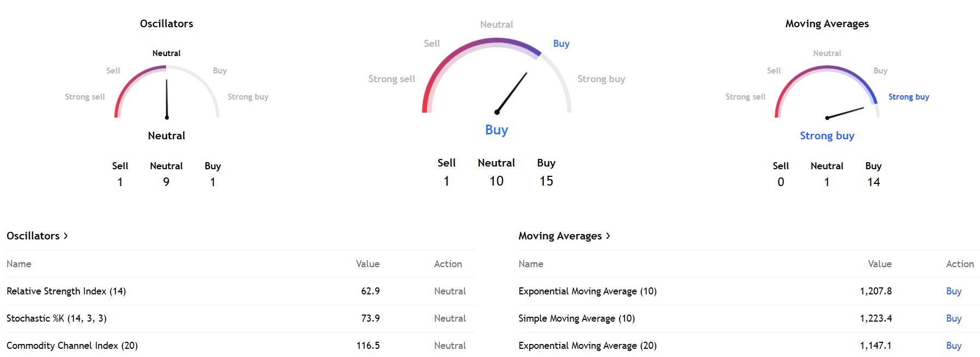Screen dimensions: 980x357
Task: Click the Buy action for Exponential Moving Average (10)
Action: (953, 291)
